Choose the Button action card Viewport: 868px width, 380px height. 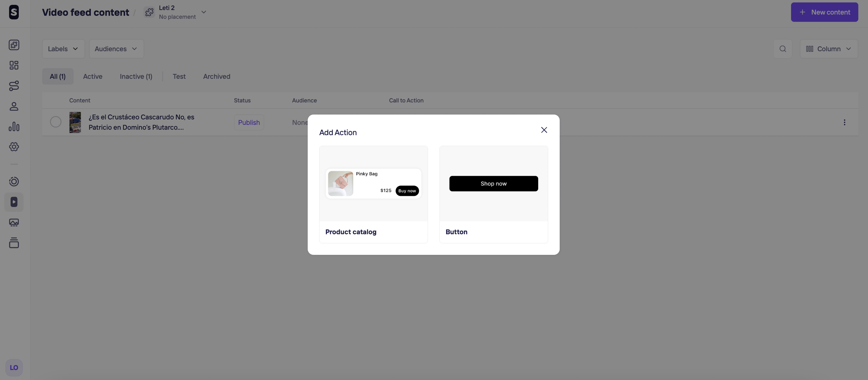pos(493,195)
